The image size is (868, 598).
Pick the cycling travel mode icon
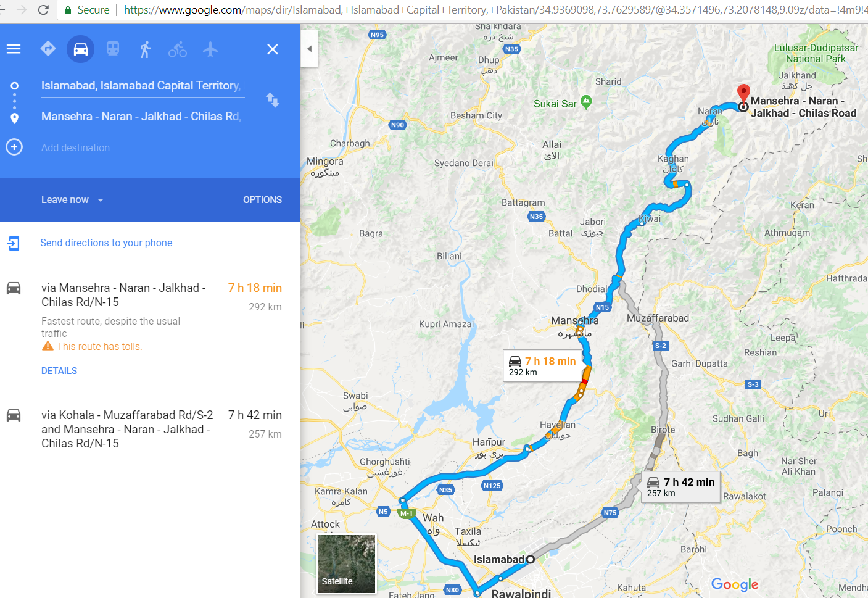pos(178,49)
